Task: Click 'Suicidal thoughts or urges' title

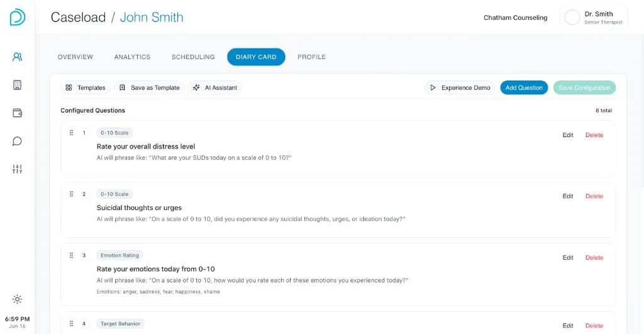Action: (139, 208)
